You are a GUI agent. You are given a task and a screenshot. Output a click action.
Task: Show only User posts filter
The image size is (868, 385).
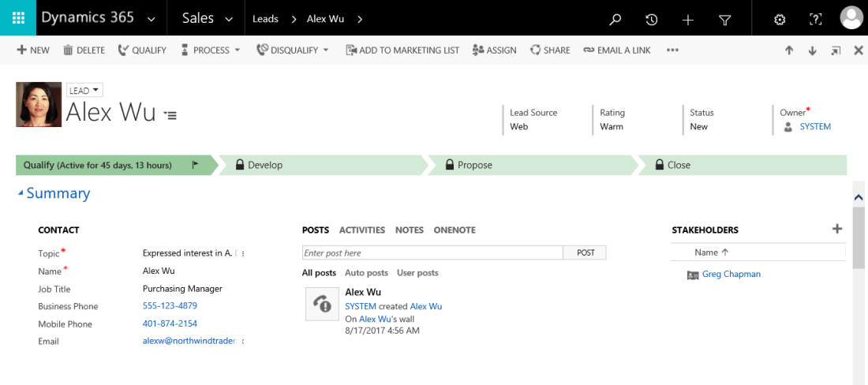coord(417,273)
